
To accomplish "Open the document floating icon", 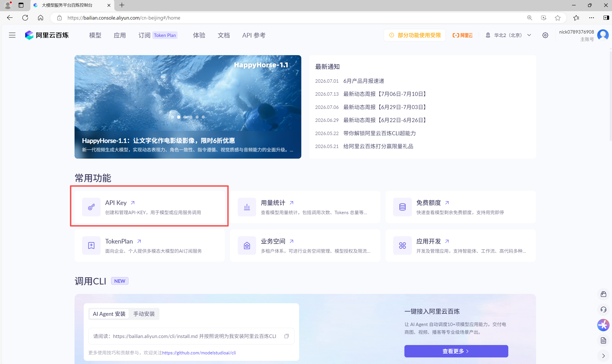I will coord(603,340).
